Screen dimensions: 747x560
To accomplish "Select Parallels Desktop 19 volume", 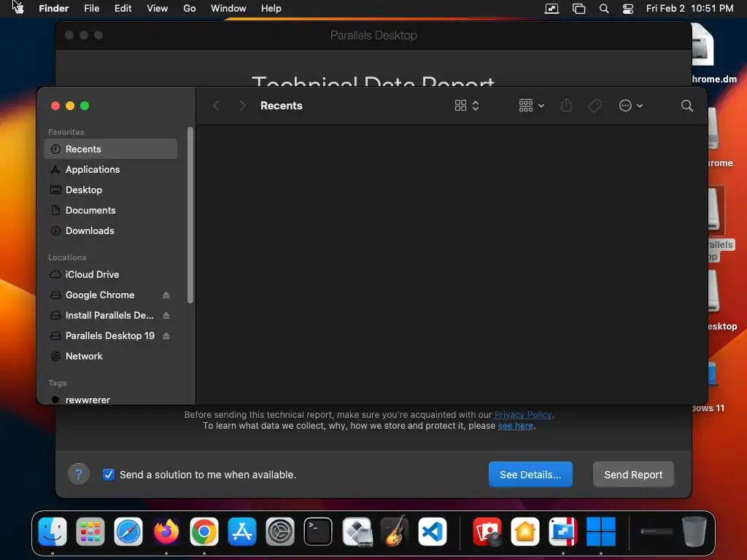I will (102, 335).
